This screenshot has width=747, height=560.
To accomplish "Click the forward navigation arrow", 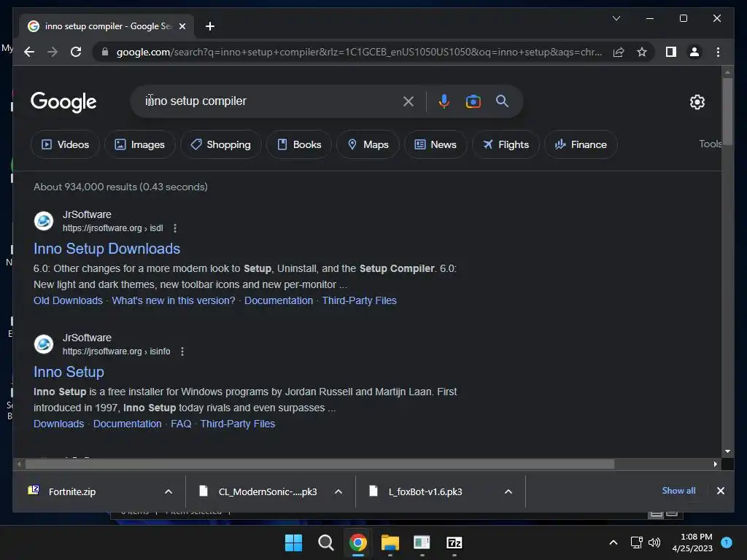I will point(53,52).
